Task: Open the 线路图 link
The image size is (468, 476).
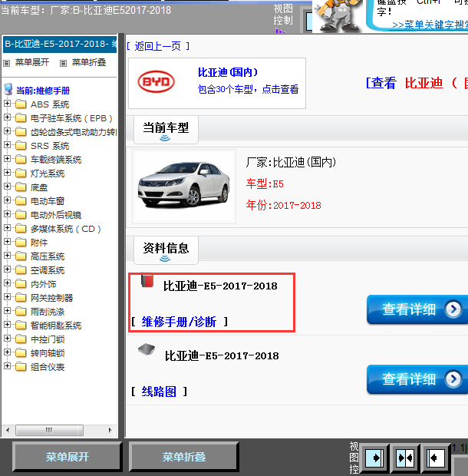Action: click(159, 392)
